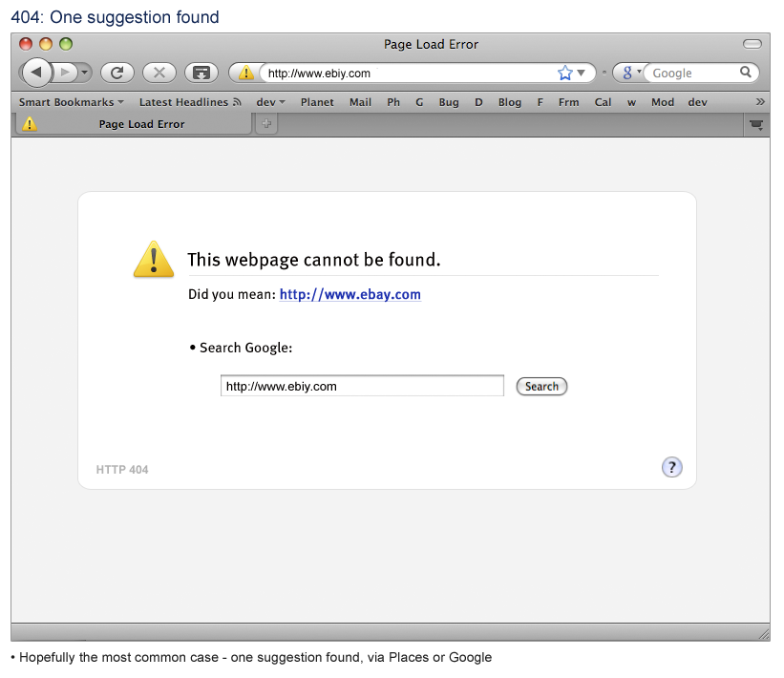Open the Ph bookmark
Screen dimensions: 784x678
[x=393, y=102]
